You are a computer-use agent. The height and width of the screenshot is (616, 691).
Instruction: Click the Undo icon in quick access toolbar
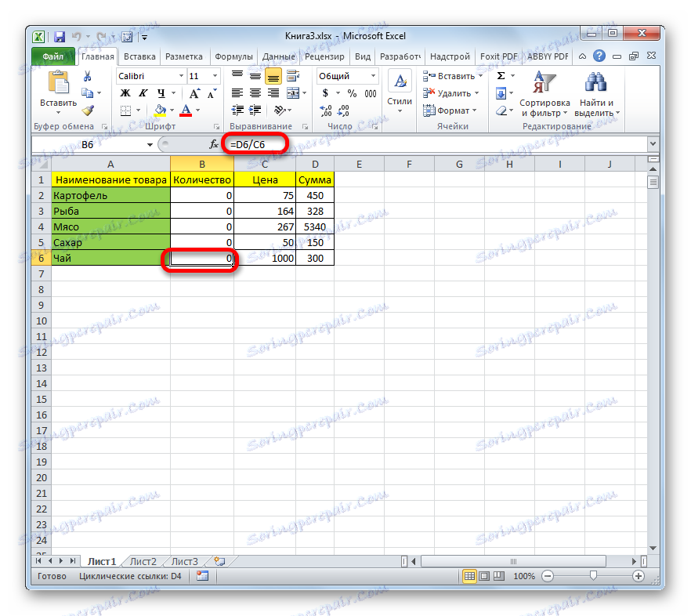click(76, 37)
